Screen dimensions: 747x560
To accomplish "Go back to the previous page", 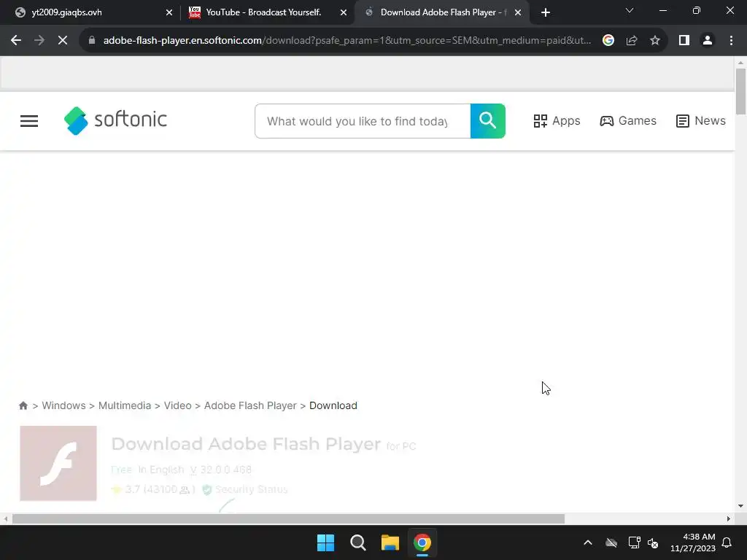I will coord(16,41).
